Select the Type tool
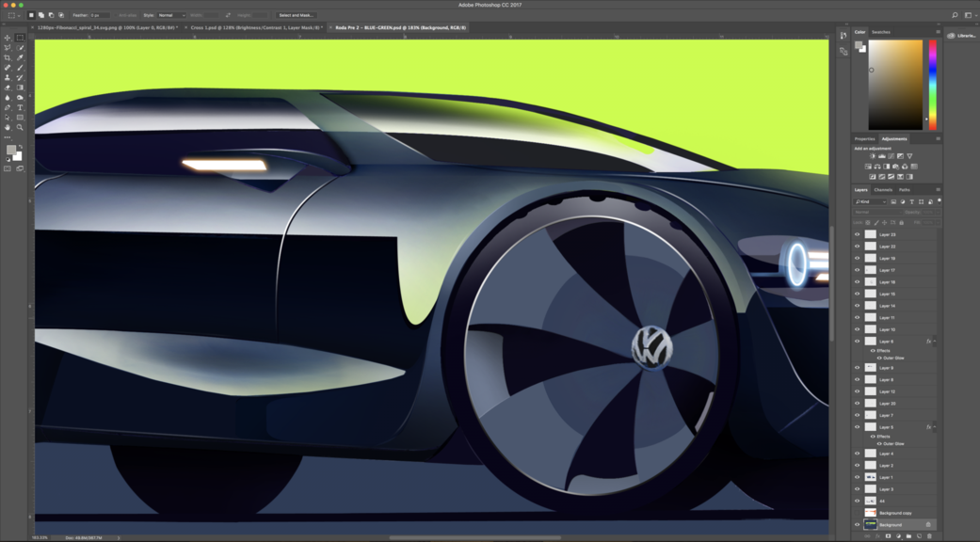 [20, 107]
